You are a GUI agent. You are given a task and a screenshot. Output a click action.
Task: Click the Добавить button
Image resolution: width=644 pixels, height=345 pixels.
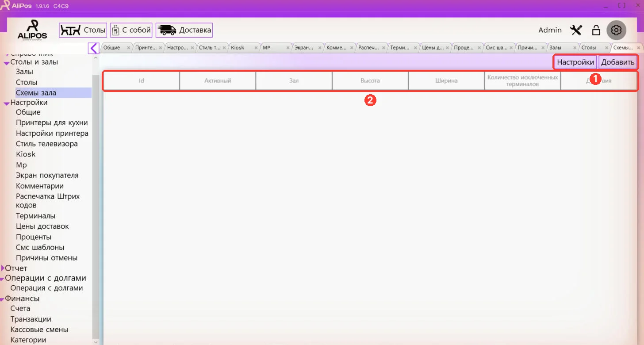[617, 62]
